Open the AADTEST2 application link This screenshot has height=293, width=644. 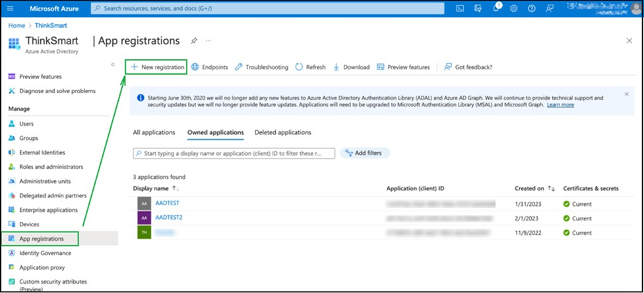(x=170, y=218)
